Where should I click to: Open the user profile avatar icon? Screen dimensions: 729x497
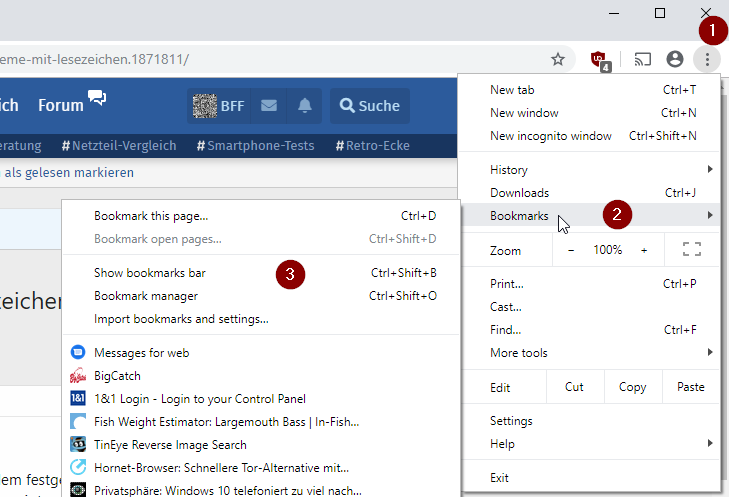pos(675,59)
